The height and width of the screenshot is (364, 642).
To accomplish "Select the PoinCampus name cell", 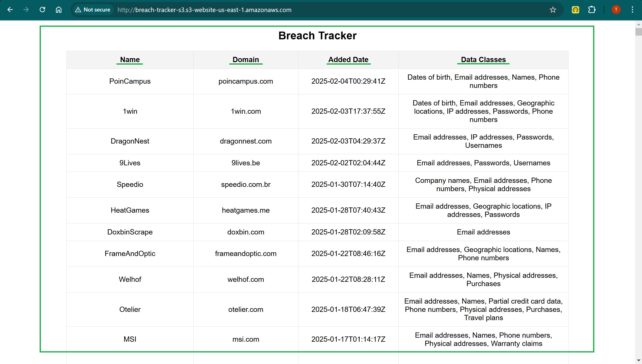I will click(x=130, y=81).
